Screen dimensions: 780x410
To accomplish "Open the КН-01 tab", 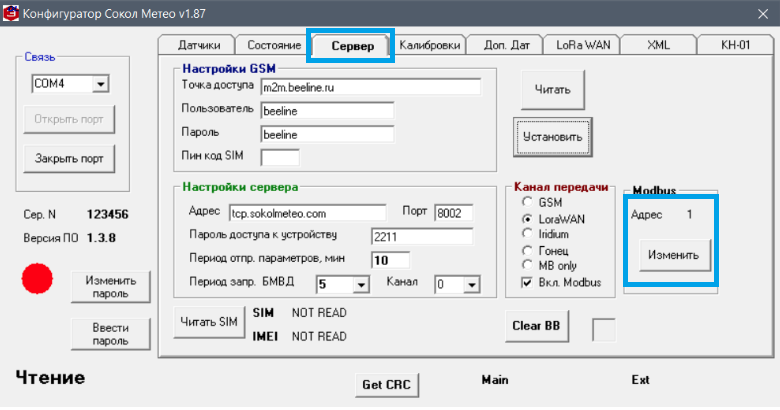I will pyautogui.click(x=735, y=45).
